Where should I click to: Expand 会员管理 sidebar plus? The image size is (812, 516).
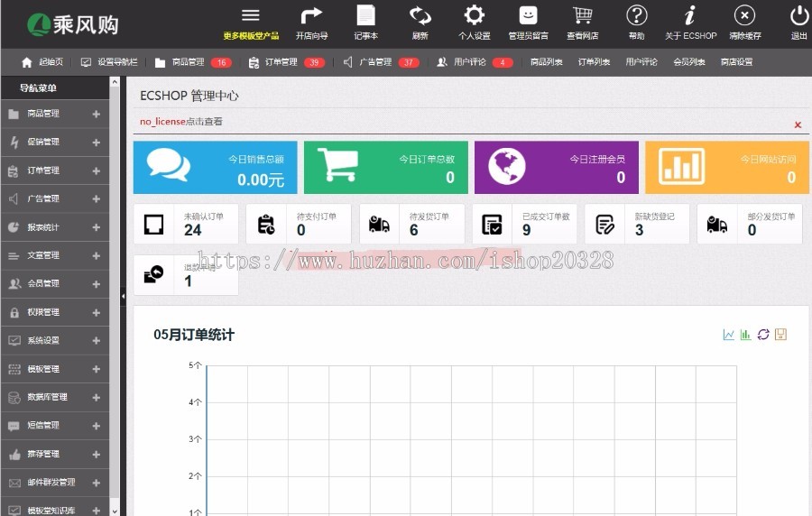click(x=97, y=284)
